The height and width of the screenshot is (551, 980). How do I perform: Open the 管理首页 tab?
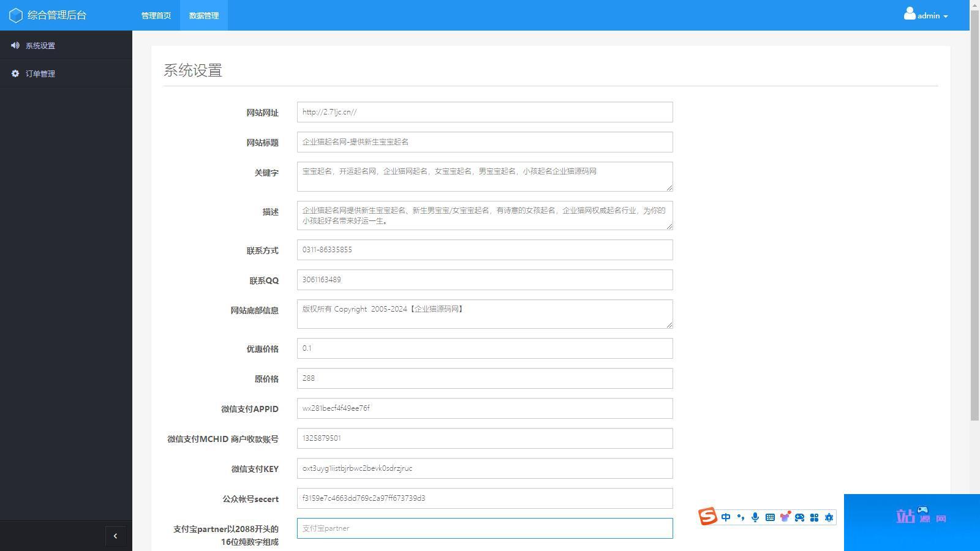pyautogui.click(x=156, y=15)
